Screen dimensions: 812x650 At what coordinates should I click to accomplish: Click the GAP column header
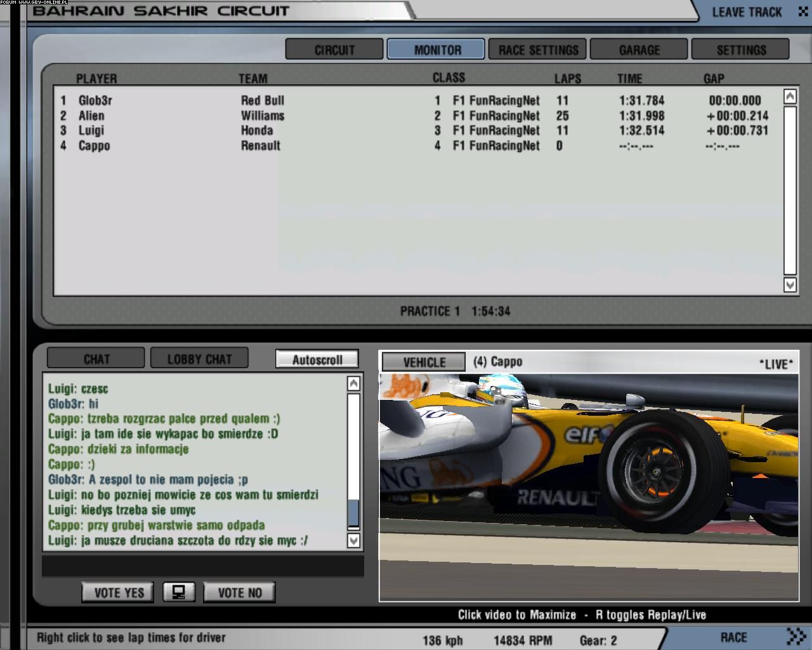click(x=714, y=79)
